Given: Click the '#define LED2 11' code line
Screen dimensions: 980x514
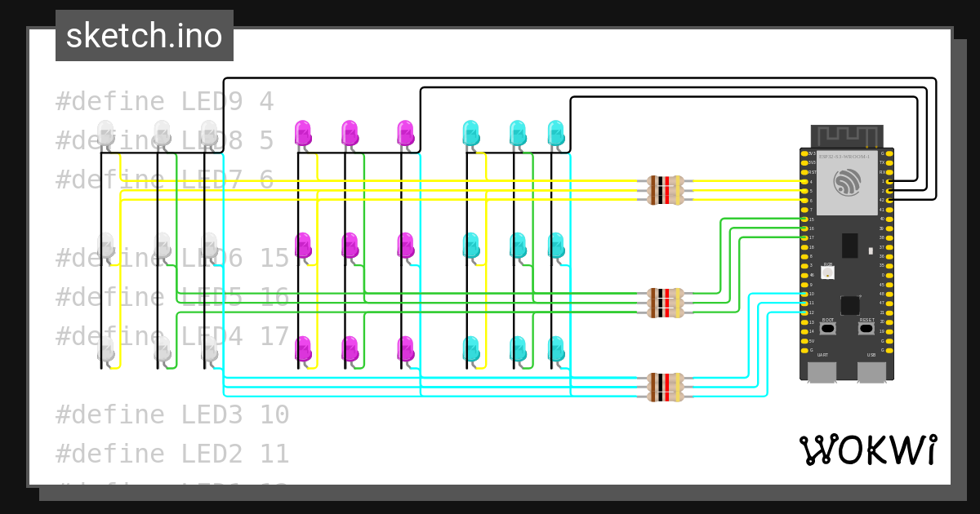Looking at the screenshot, I should (x=172, y=454).
